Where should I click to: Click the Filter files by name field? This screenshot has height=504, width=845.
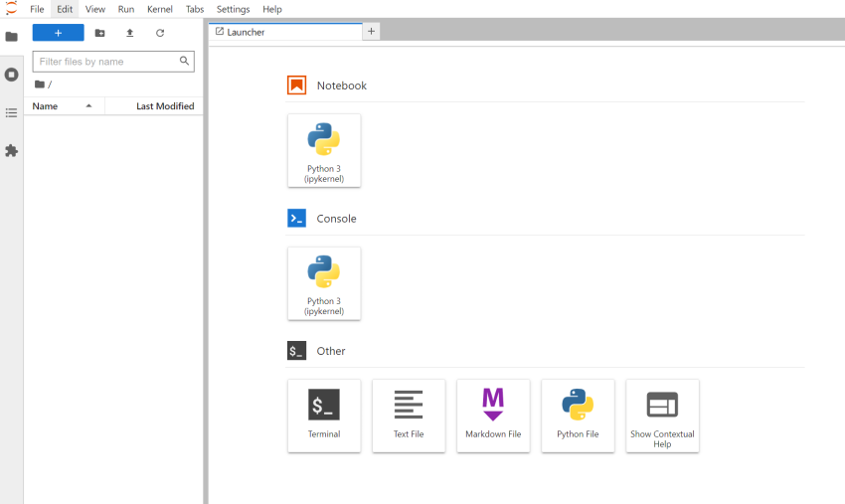106,62
